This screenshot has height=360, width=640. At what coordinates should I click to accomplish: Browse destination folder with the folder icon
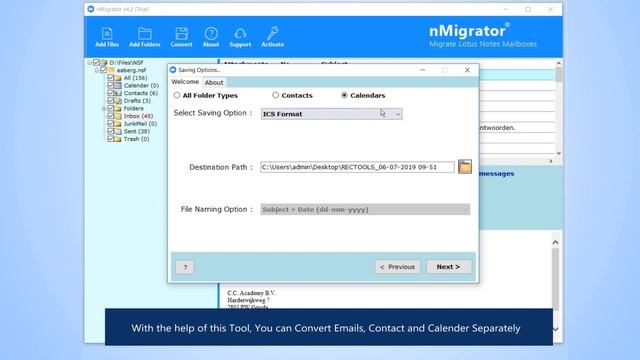[465, 167]
